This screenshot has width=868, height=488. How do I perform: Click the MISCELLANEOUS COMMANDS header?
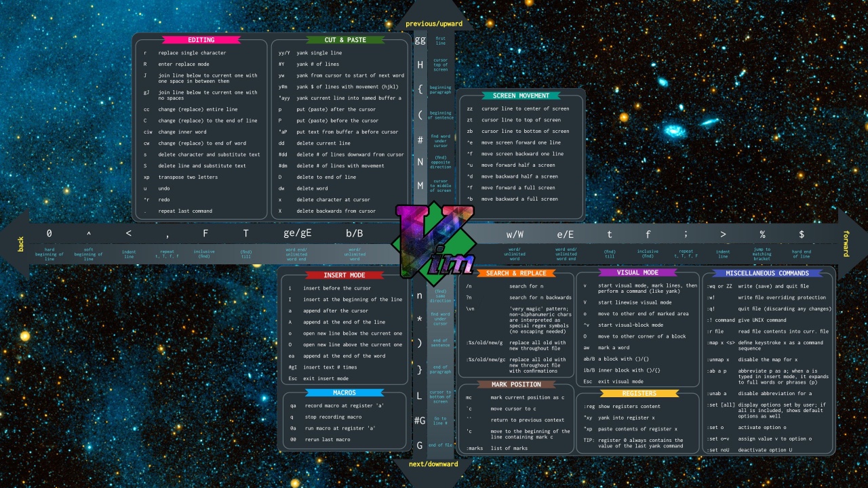point(767,273)
